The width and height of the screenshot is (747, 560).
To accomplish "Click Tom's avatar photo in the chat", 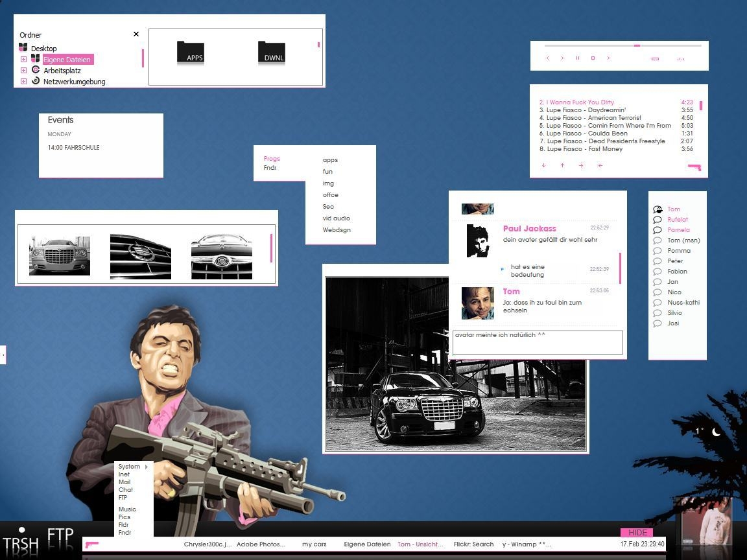I will pos(478,303).
